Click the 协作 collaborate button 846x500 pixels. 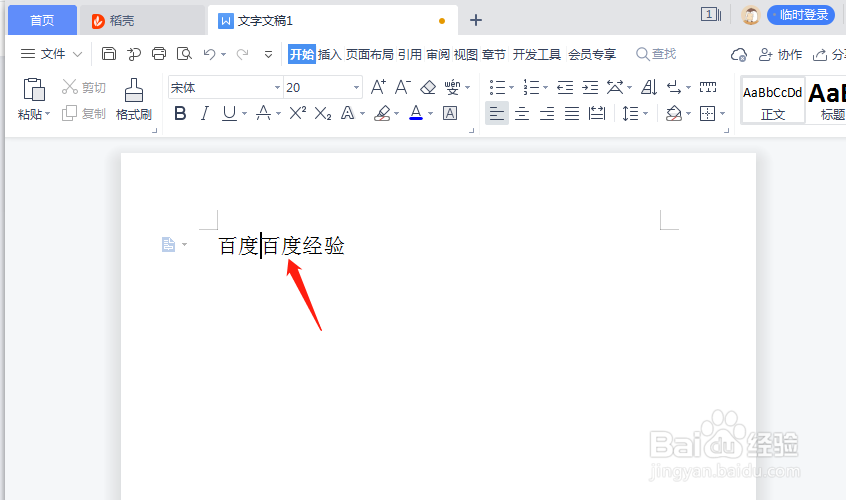pos(781,54)
